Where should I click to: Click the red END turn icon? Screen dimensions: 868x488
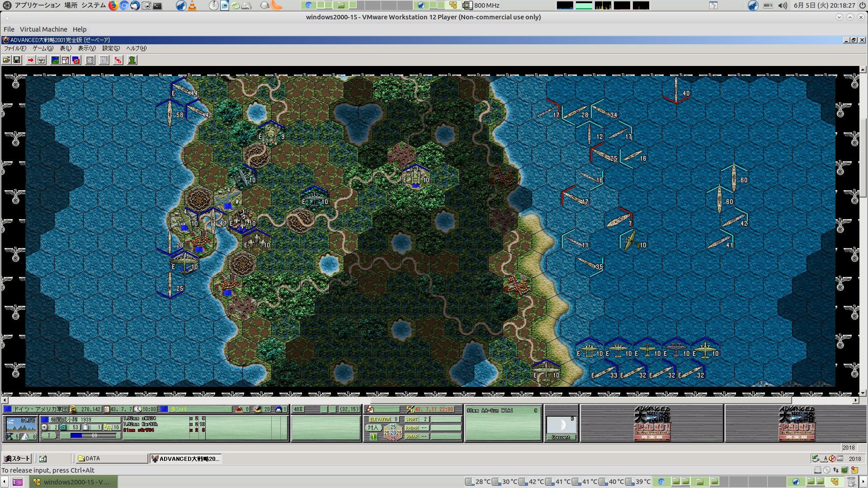click(x=118, y=60)
